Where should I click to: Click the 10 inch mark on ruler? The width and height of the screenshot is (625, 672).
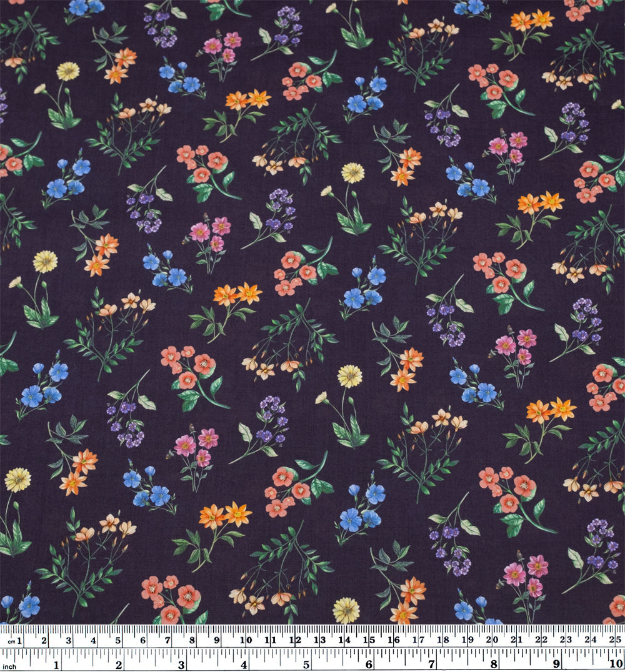(x=614, y=663)
